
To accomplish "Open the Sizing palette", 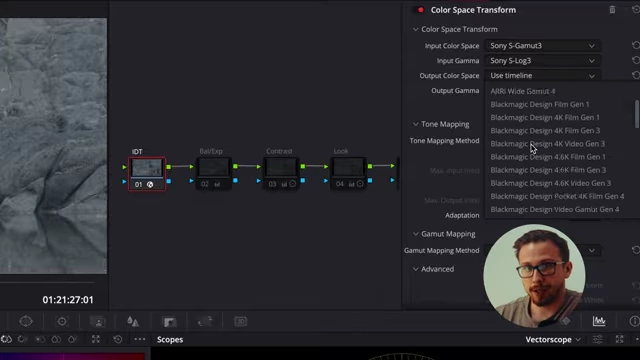I will [205, 322].
